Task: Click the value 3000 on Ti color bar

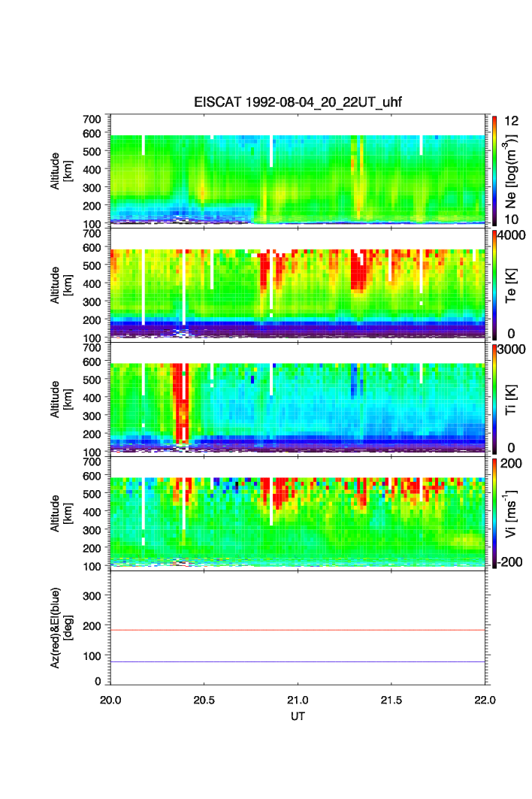Action: [511, 349]
